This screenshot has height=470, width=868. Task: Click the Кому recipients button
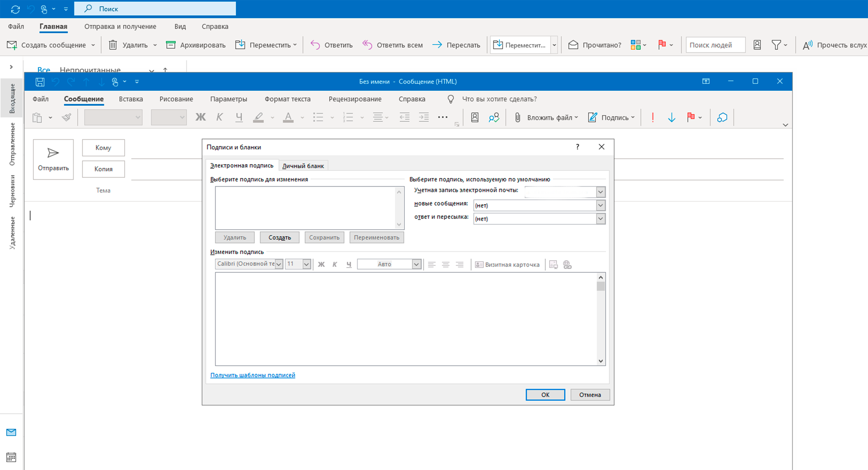(103, 148)
